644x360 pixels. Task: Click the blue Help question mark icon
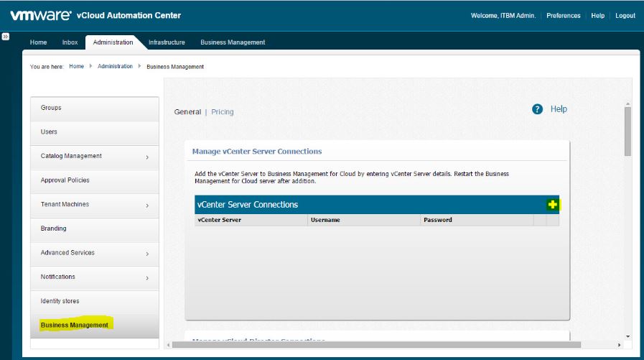537,109
